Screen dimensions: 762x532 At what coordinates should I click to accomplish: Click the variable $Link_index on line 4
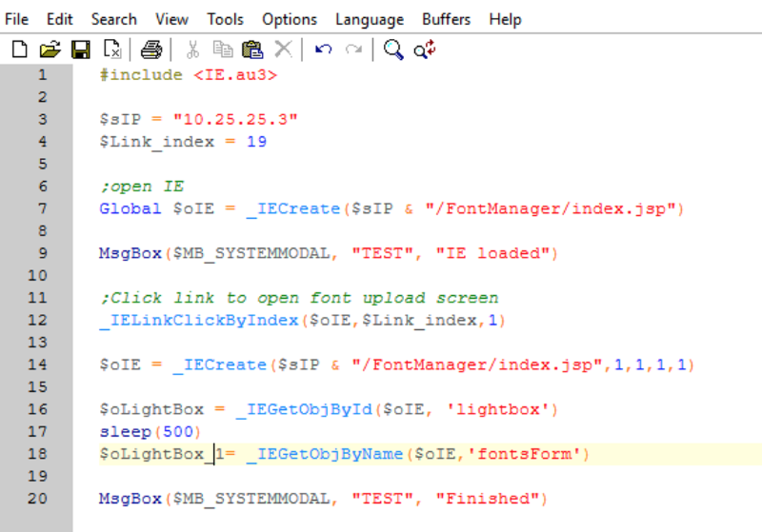(156, 142)
